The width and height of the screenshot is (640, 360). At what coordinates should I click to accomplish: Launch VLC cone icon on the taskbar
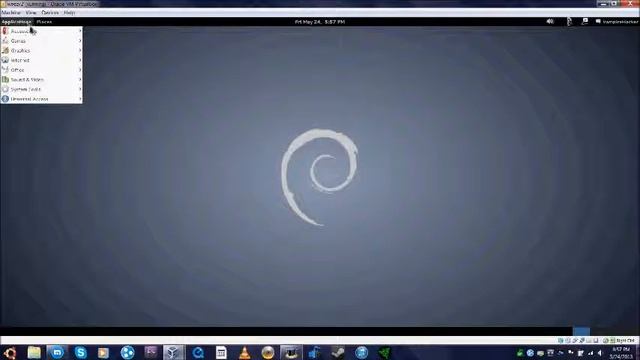pyautogui.click(x=244, y=352)
